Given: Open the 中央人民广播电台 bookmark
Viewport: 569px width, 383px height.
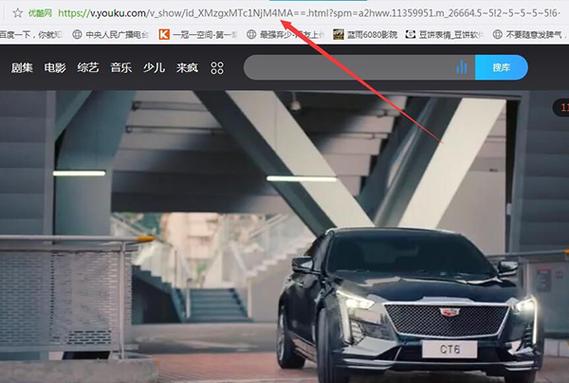Looking at the screenshot, I should [111, 34].
